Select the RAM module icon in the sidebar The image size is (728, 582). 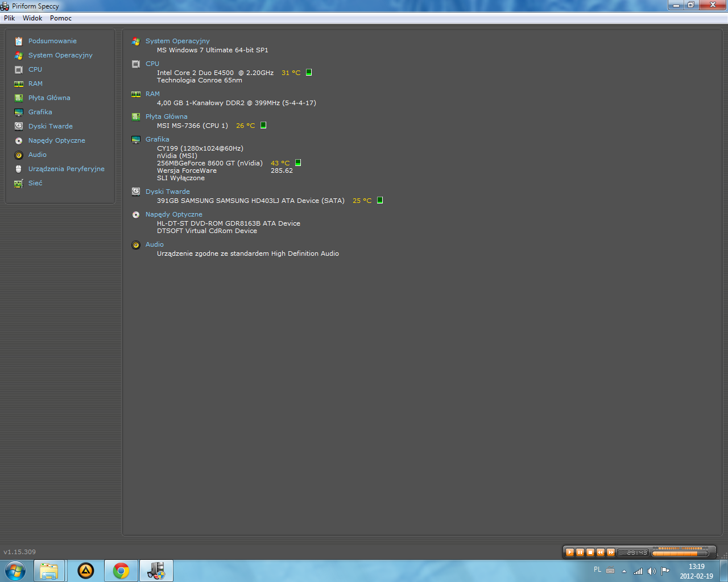coord(19,84)
